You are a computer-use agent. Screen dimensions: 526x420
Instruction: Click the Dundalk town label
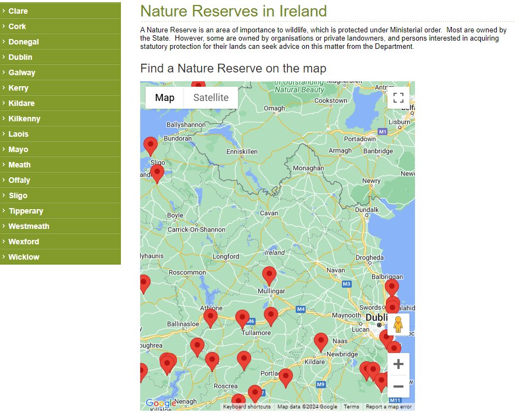367,210
